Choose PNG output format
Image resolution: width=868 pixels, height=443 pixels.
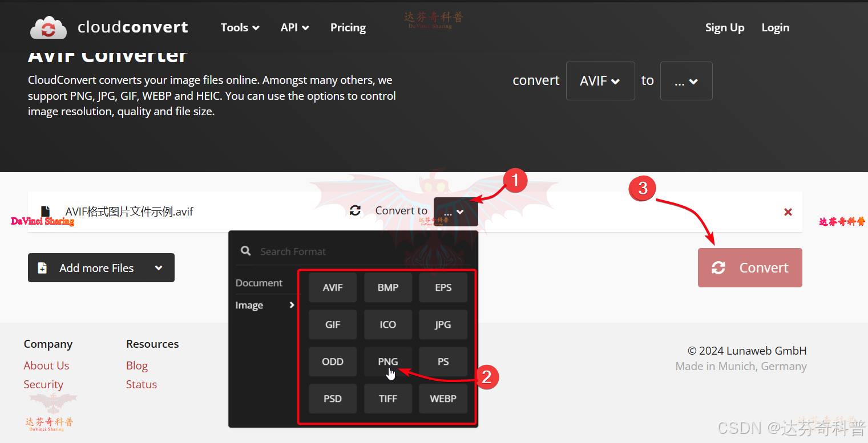tap(388, 361)
